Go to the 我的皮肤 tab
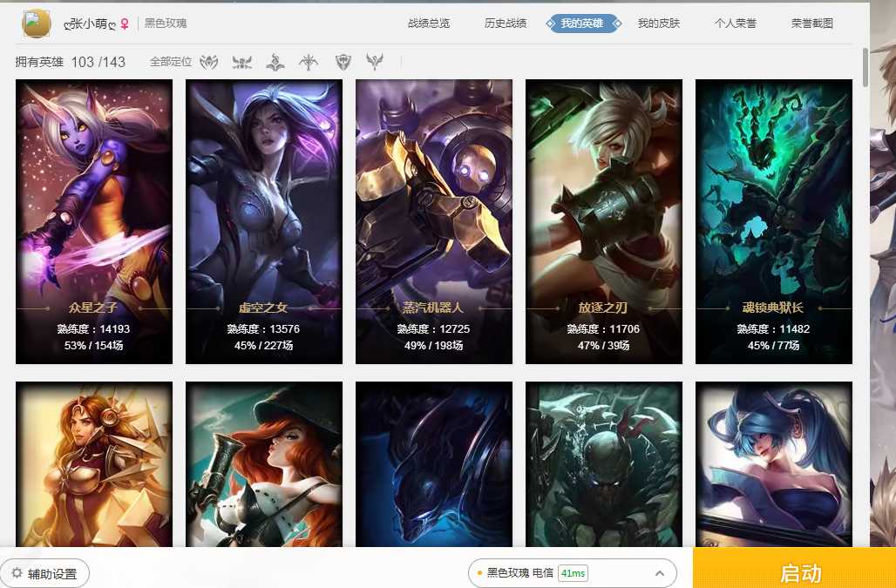The width and height of the screenshot is (896, 588). [659, 24]
